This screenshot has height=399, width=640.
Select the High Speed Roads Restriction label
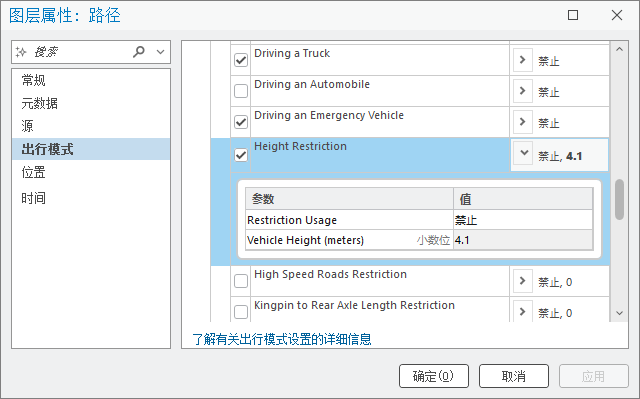pos(330,275)
